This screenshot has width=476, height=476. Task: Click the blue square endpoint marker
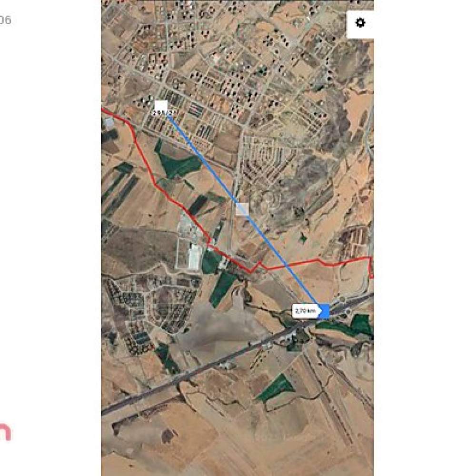point(324,311)
